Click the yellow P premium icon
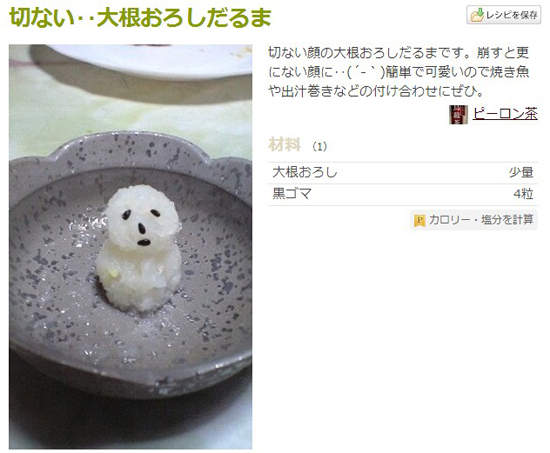 click(420, 220)
